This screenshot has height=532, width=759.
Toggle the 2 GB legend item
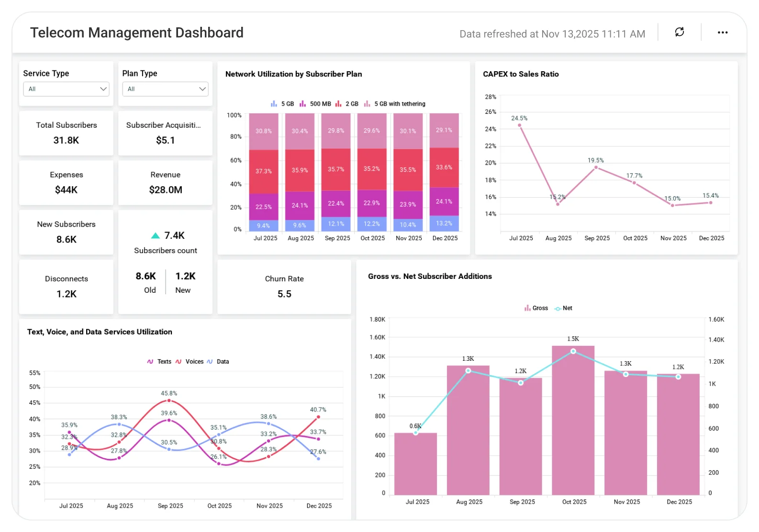point(346,104)
